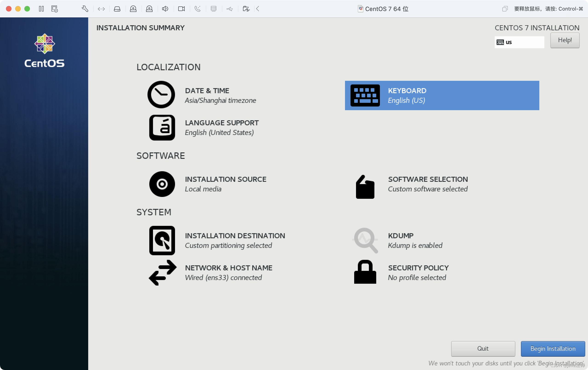Click the Security Policy icon
The image size is (588, 370).
365,272
